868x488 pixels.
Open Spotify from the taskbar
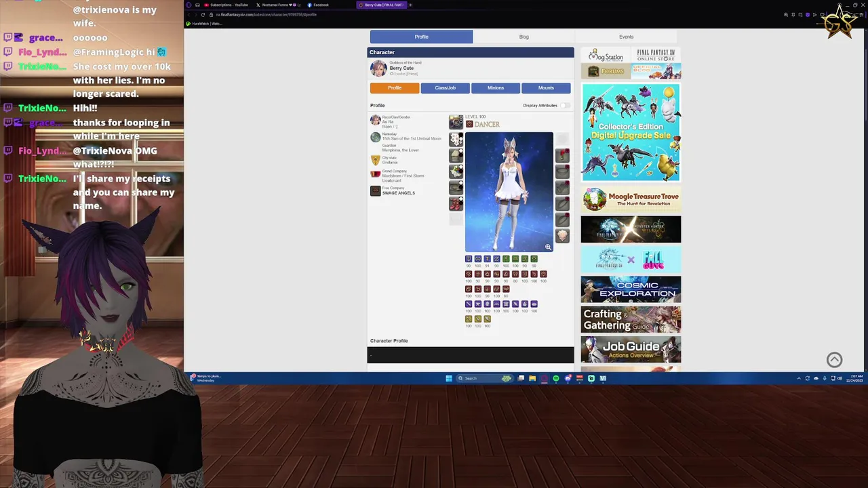pyautogui.click(x=556, y=378)
